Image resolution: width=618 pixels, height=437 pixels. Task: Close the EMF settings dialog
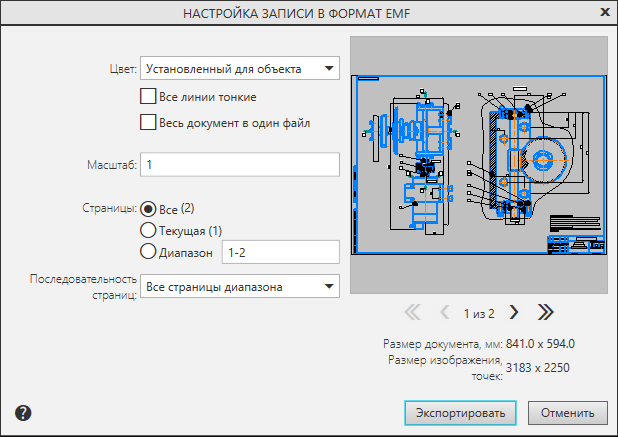point(604,13)
